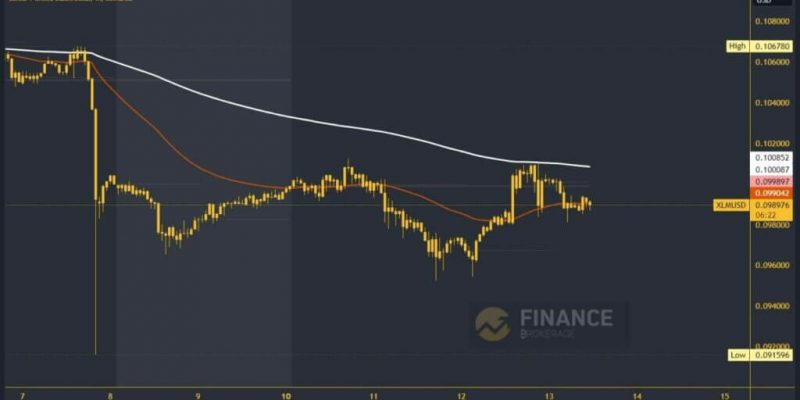Viewport: 800px width, 400px height.
Task: Click the orange 0.099042 price tag
Action: 772,193
